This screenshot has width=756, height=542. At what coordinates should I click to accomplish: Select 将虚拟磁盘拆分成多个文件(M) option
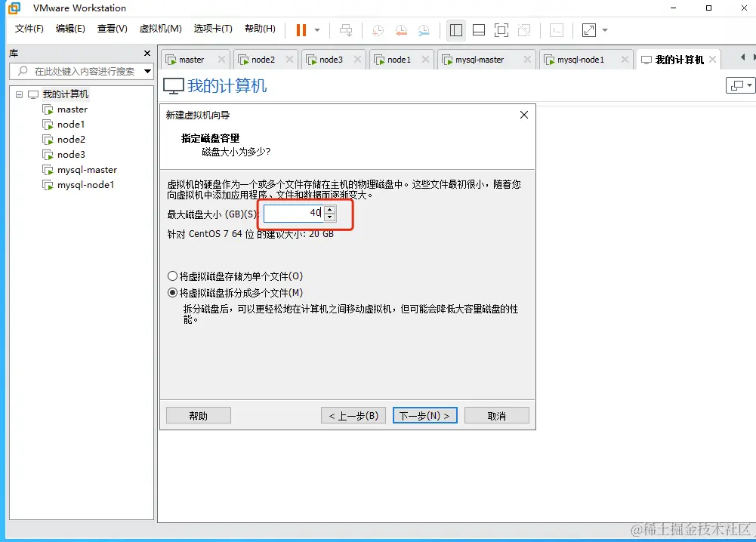(236, 292)
